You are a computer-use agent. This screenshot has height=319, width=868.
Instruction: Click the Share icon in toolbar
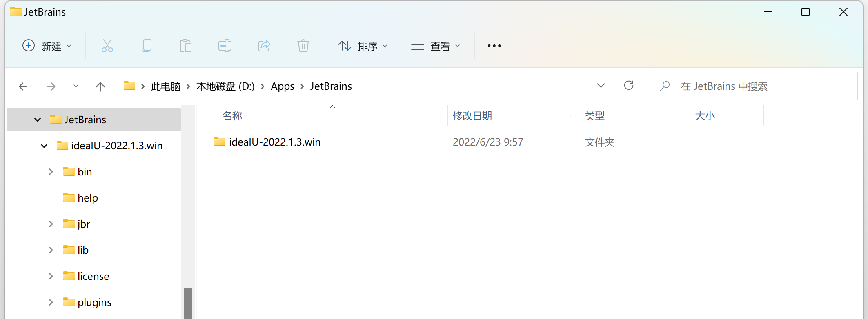pyautogui.click(x=264, y=46)
